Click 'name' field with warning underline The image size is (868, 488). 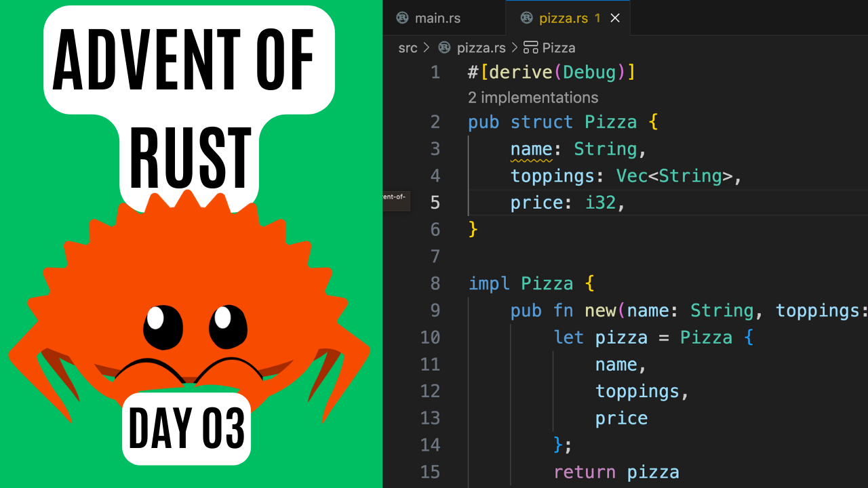pos(531,149)
